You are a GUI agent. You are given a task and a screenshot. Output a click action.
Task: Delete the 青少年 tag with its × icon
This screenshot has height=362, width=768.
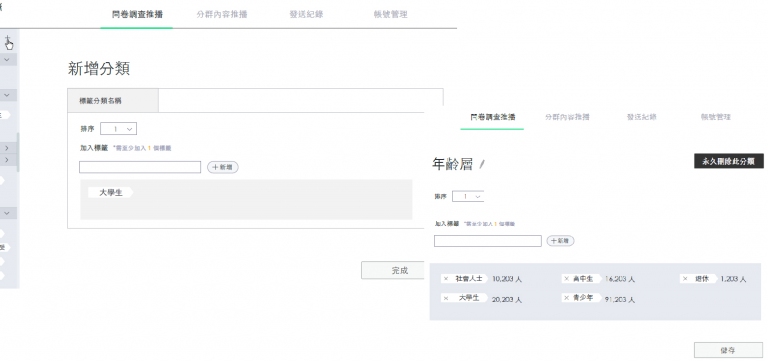pyautogui.click(x=566, y=298)
